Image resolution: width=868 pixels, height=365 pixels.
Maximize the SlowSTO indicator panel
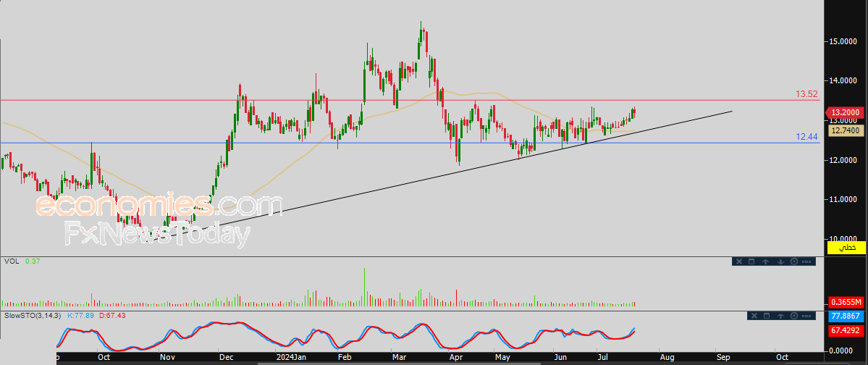(x=767, y=316)
